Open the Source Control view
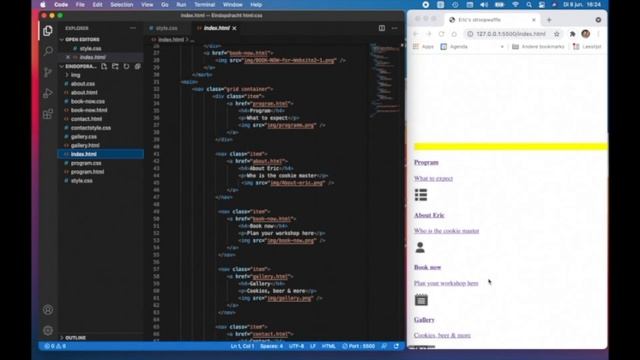 pyautogui.click(x=48, y=72)
